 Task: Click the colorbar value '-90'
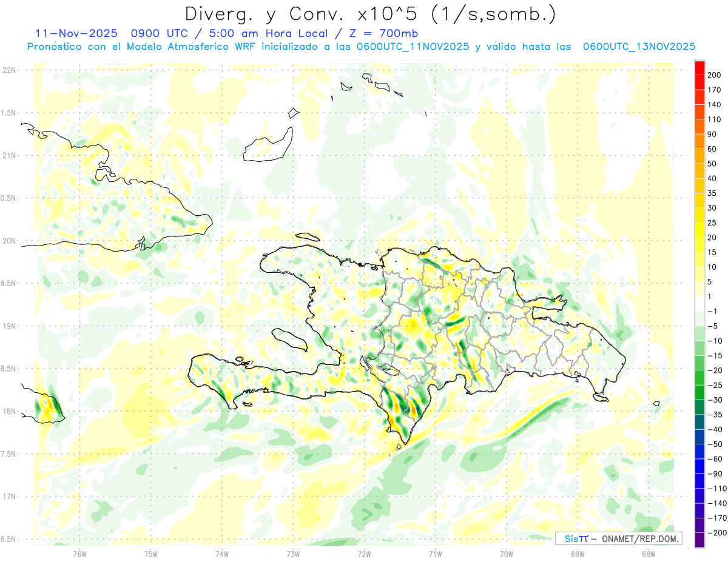point(715,473)
